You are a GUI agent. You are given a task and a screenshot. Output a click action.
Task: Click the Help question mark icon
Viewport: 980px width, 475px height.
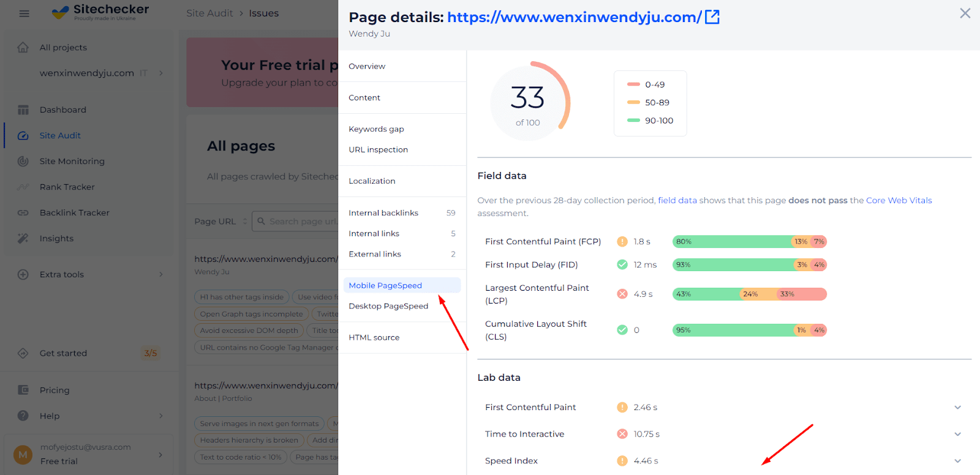pyautogui.click(x=23, y=416)
